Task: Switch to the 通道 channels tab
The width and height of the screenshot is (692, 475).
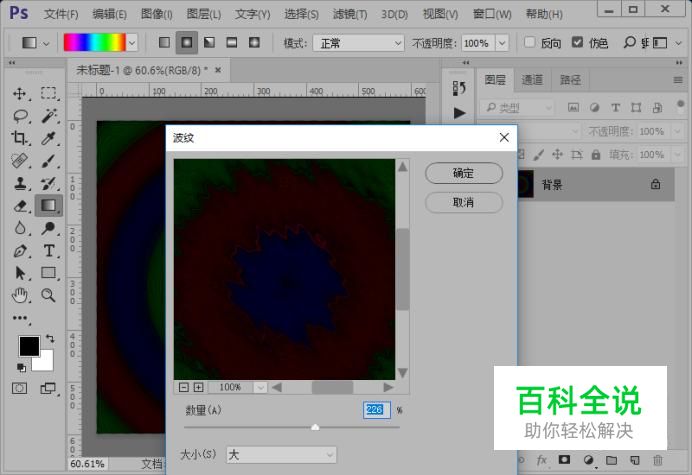Action: point(532,80)
